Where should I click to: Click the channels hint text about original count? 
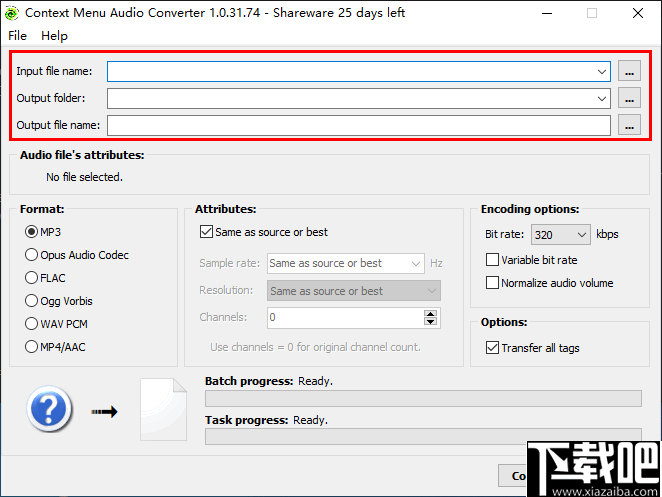(315, 347)
